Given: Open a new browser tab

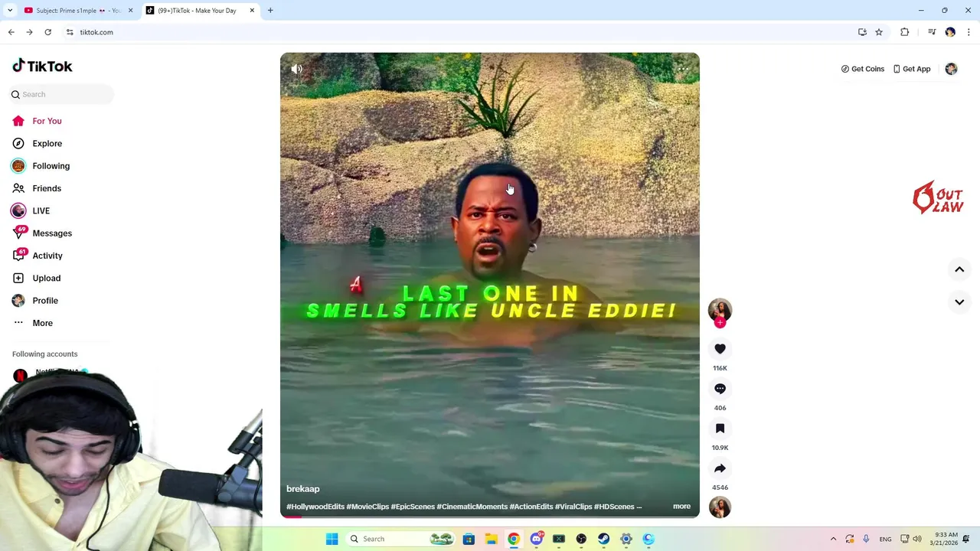Looking at the screenshot, I should click(270, 11).
